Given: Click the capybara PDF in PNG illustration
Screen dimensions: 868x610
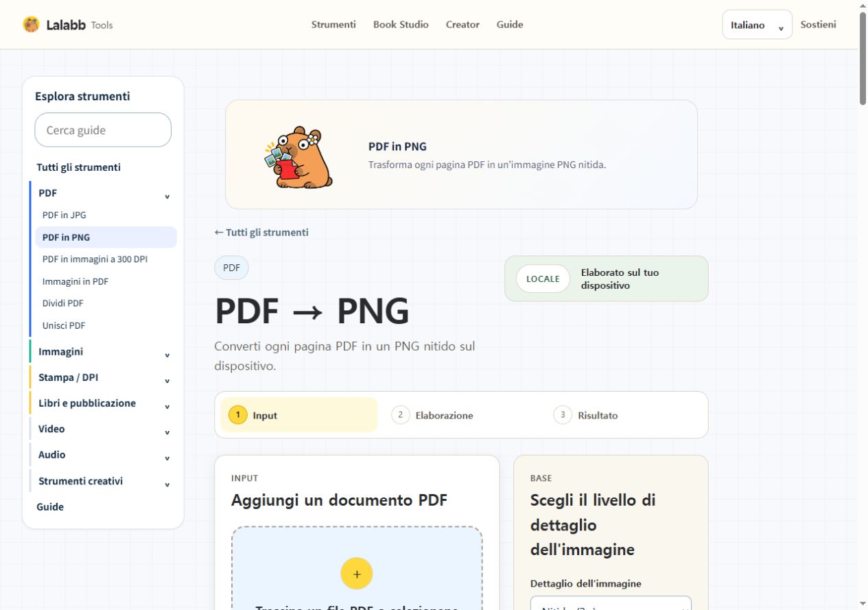Looking at the screenshot, I should pyautogui.click(x=298, y=157).
